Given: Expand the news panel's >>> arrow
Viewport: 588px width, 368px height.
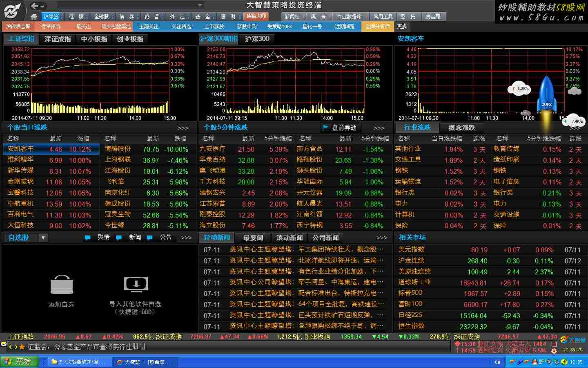Looking at the screenshot, I should pos(382,238).
